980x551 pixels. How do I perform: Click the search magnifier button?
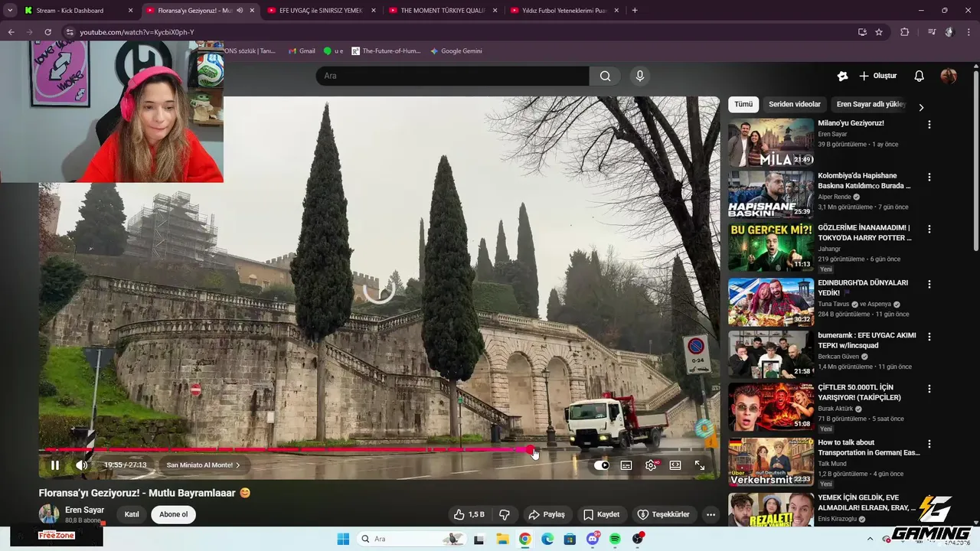click(x=606, y=76)
